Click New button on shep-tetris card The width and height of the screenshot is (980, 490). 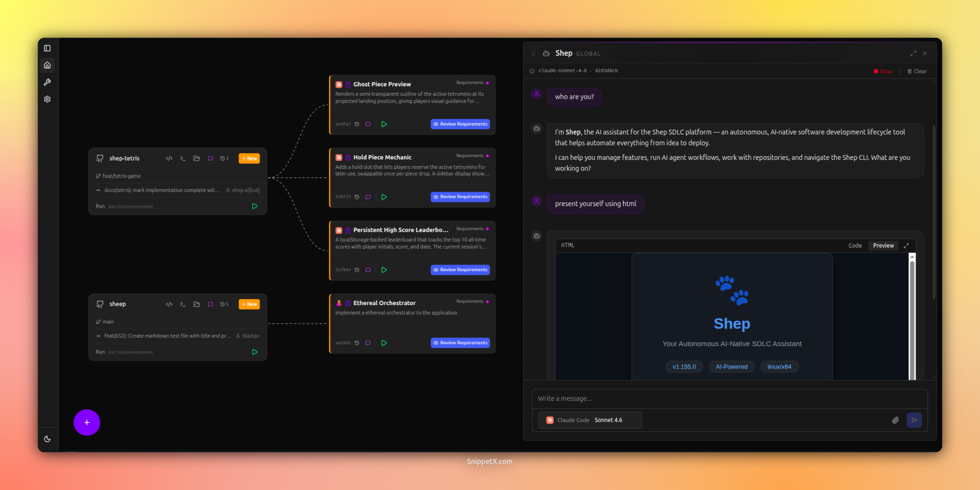click(249, 158)
